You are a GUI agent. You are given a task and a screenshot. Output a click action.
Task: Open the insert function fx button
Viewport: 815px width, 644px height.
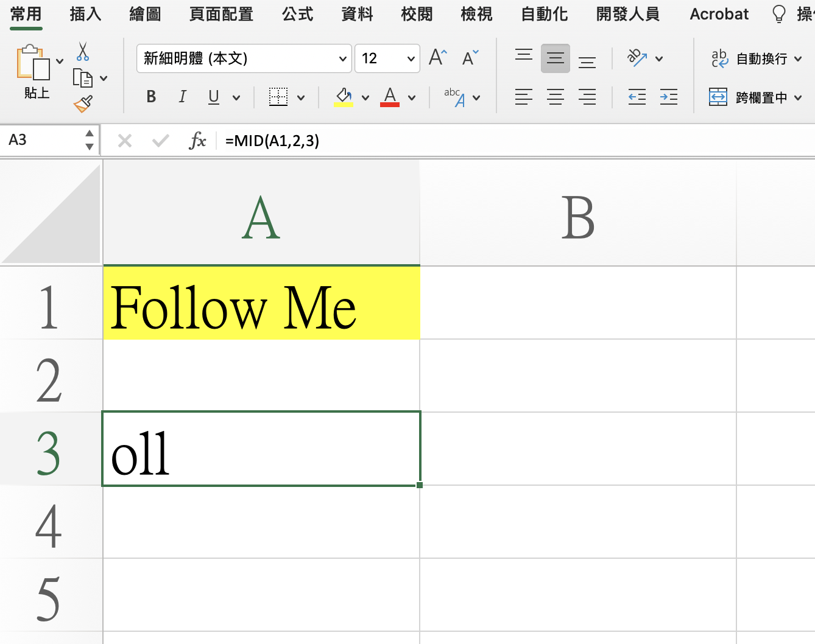(197, 141)
